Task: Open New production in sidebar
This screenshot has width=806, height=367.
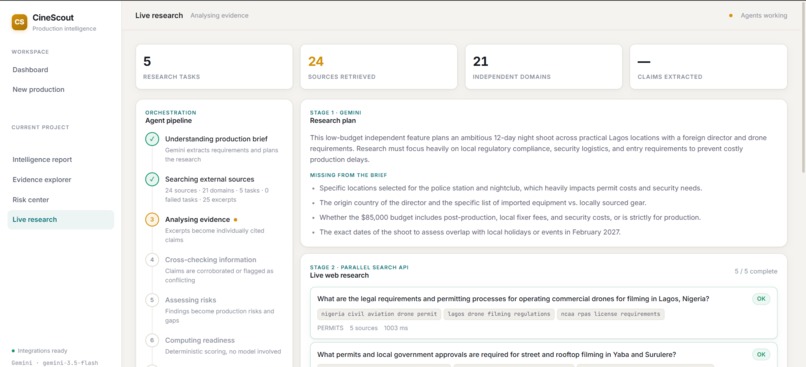Action: tap(61, 89)
